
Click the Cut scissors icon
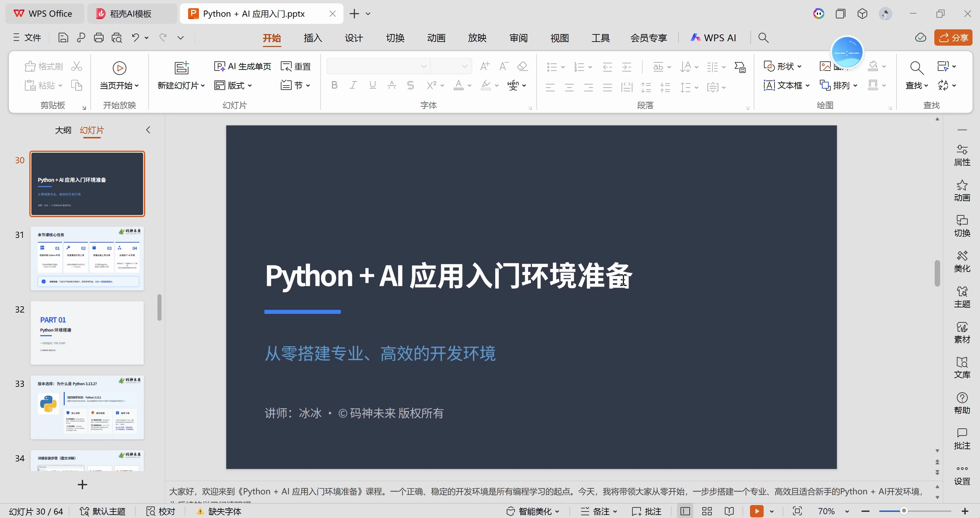click(77, 66)
